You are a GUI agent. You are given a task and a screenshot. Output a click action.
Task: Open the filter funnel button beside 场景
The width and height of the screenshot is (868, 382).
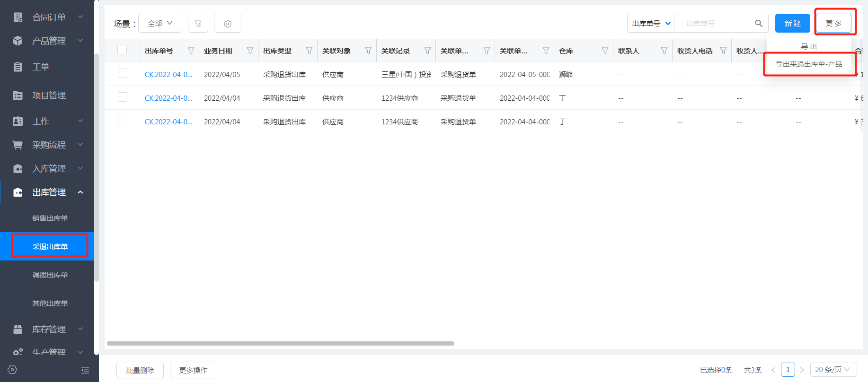[x=198, y=23]
